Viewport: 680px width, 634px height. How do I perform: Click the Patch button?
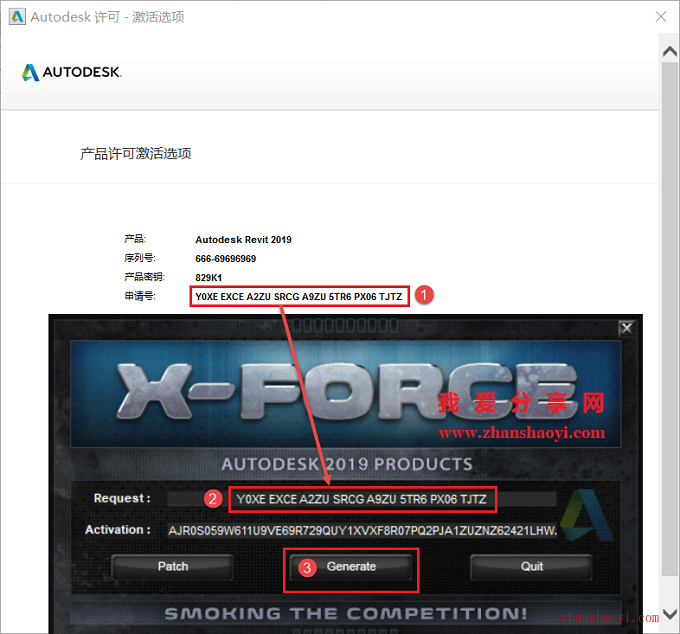[173, 566]
